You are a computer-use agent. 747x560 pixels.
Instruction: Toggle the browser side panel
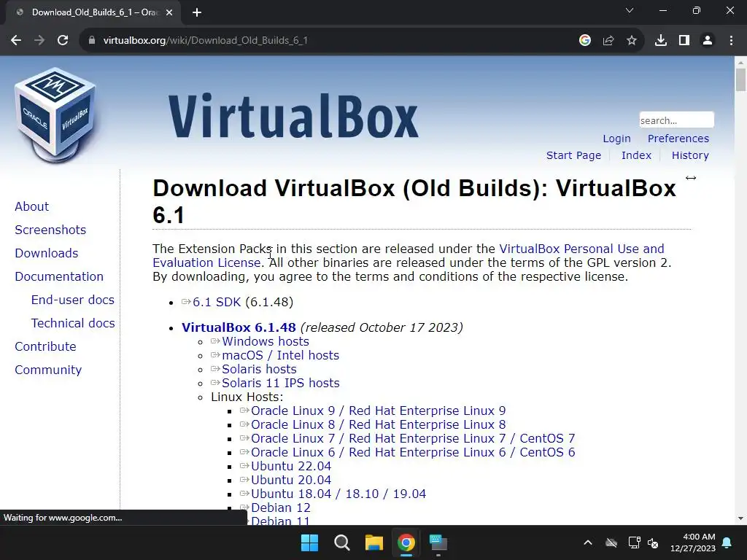click(684, 41)
